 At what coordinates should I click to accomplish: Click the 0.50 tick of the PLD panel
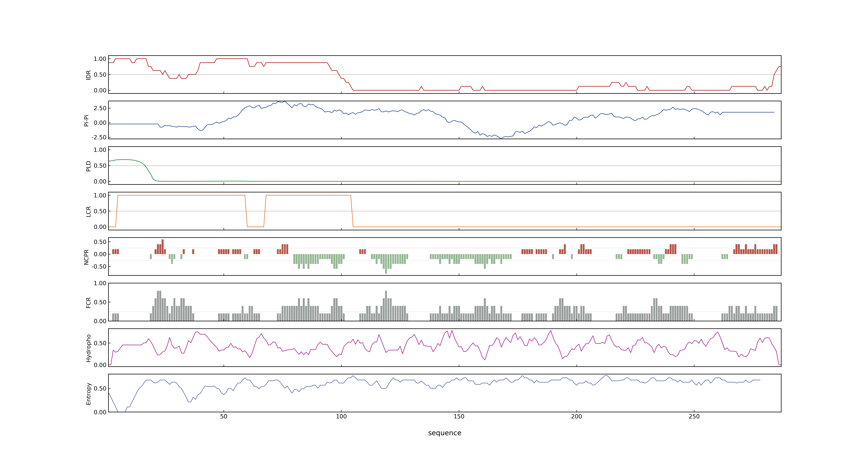click(100, 166)
